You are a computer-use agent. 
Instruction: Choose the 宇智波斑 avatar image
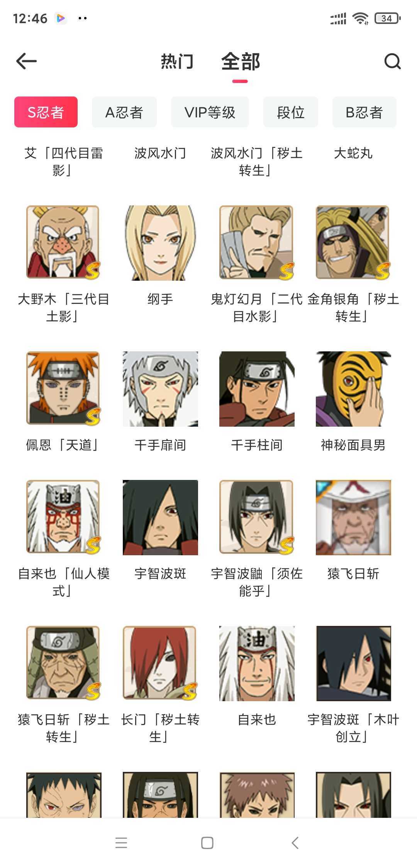pos(160,517)
